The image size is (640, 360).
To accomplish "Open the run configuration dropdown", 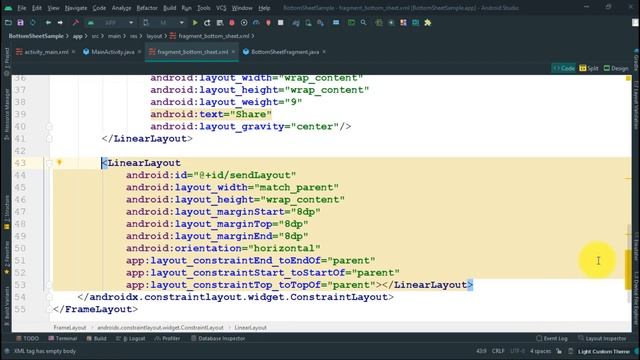I will [x=111, y=23].
